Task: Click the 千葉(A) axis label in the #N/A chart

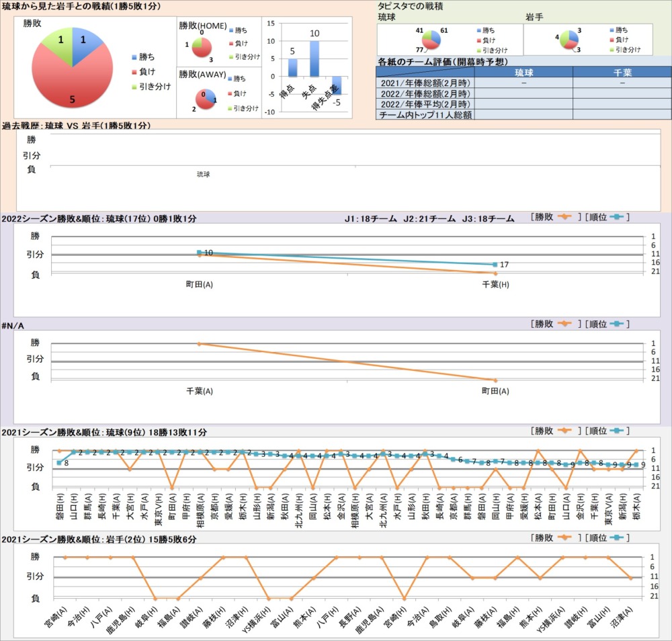Action: pyautogui.click(x=200, y=391)
